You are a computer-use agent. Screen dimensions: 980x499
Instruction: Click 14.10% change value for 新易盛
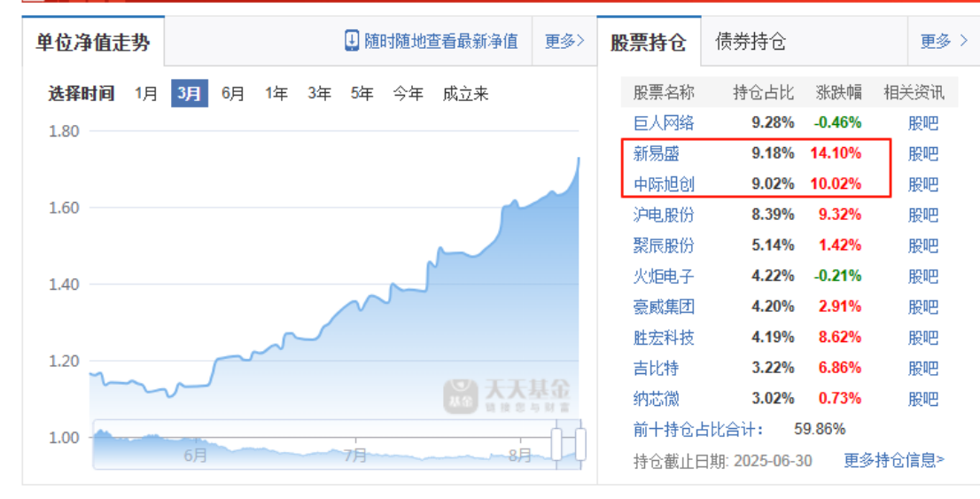click(836, 153)
